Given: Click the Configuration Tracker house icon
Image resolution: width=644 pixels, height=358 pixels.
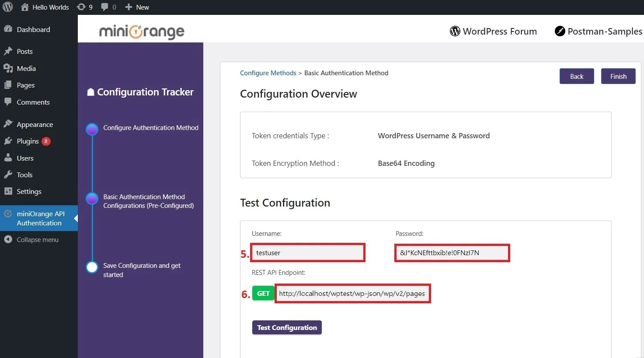Looking at the screenshot, I should click(x=91, y=92).
